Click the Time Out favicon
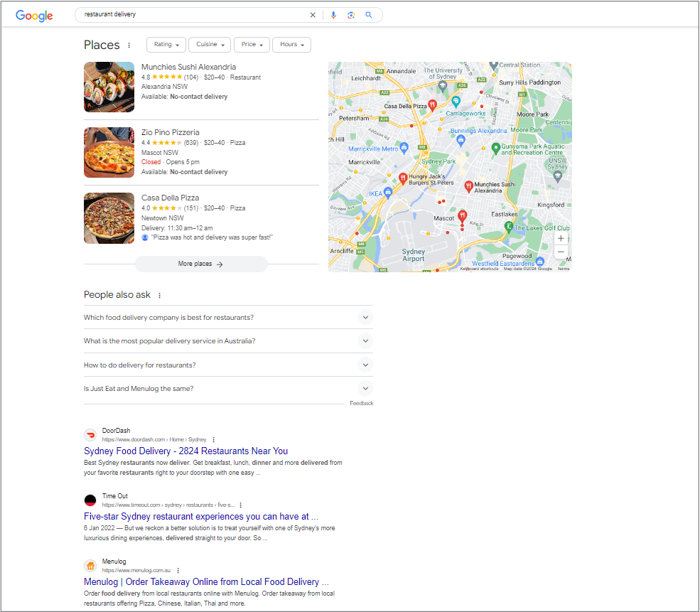The width and height of the screenshot is (700, 612). [x=90, y=500]
